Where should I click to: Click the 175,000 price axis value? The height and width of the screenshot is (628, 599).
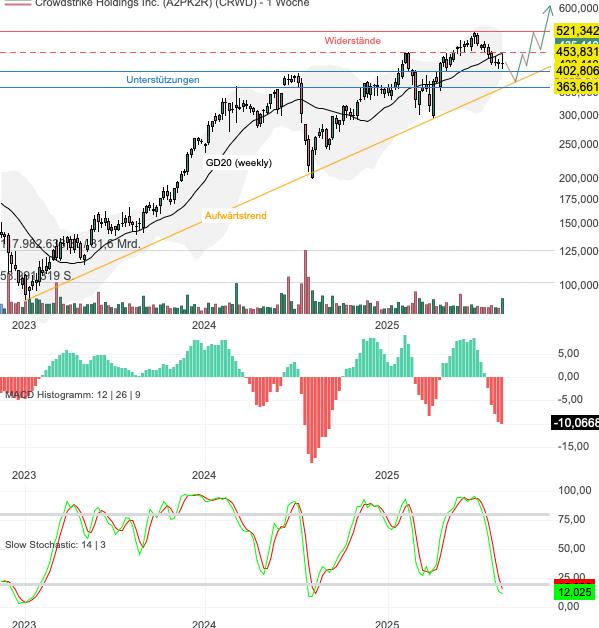coord(578,199)
